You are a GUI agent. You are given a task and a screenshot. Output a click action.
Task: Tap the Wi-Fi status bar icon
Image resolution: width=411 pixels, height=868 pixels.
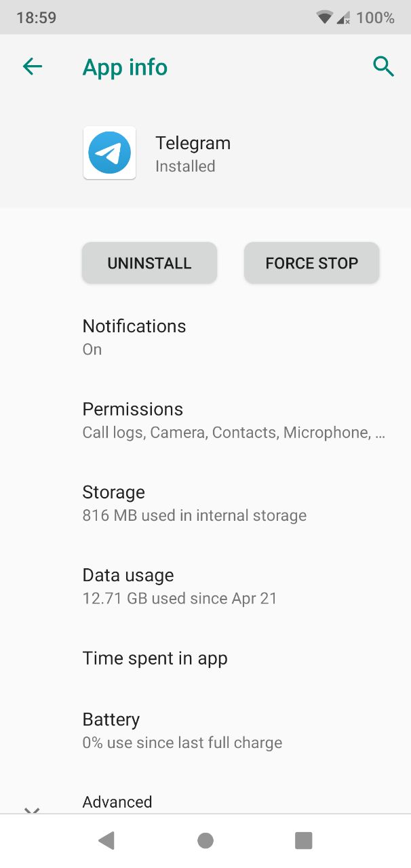click(325, 18)
